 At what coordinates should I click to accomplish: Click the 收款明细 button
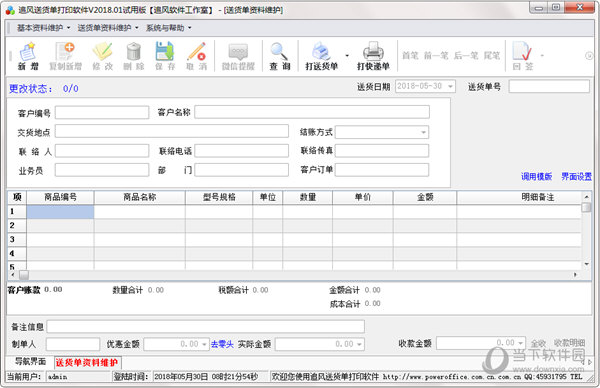pos(569,343)
